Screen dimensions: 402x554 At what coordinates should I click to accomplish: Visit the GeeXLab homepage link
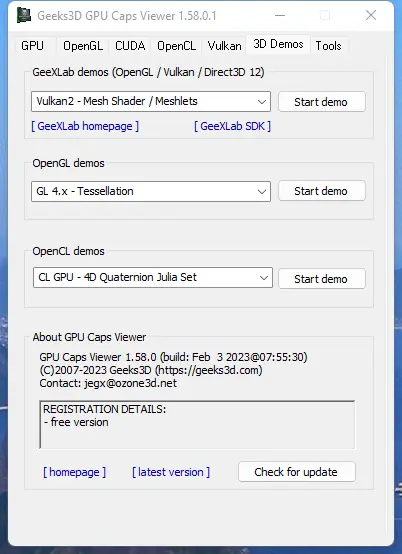85,126
